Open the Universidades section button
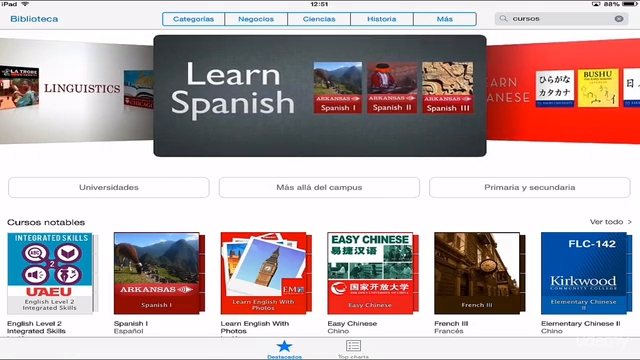 coord(109,187)
